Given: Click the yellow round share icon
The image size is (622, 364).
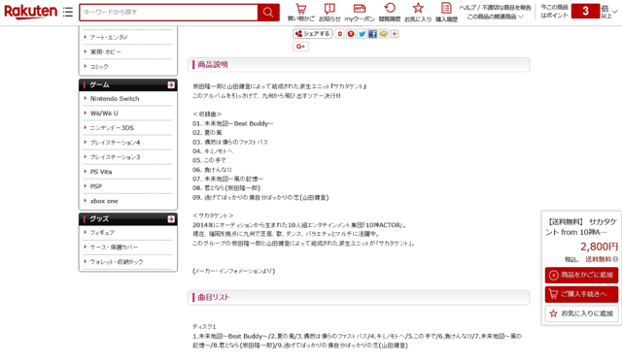Looking at the screenshot, I should pos(383,34).
